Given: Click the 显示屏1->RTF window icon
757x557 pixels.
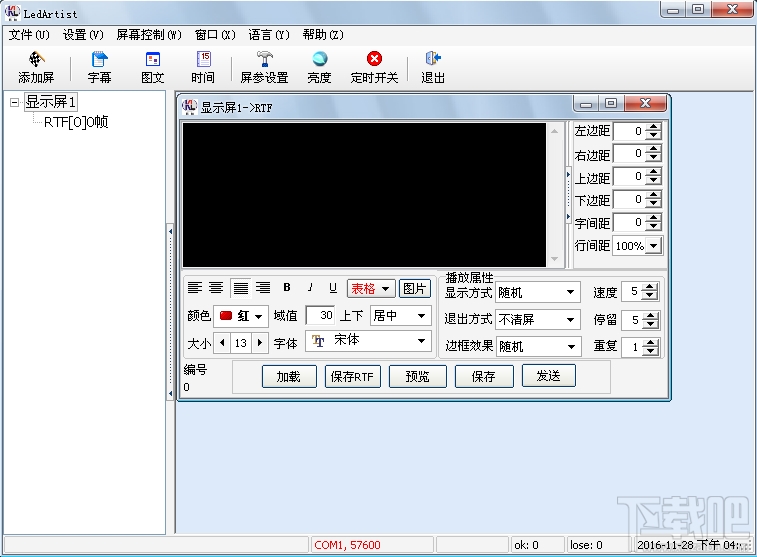Looking at the screenshot, I should pyautogui.click(x=189, y=106).
